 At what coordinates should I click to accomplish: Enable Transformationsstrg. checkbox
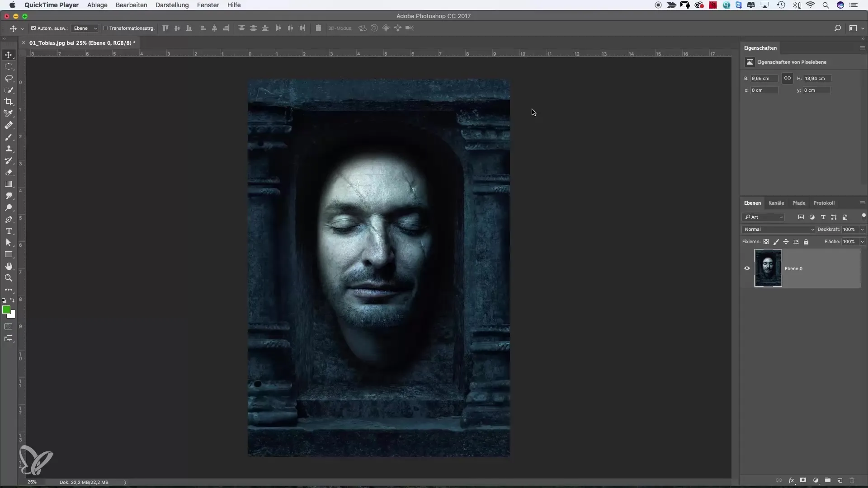pos(105,28)
